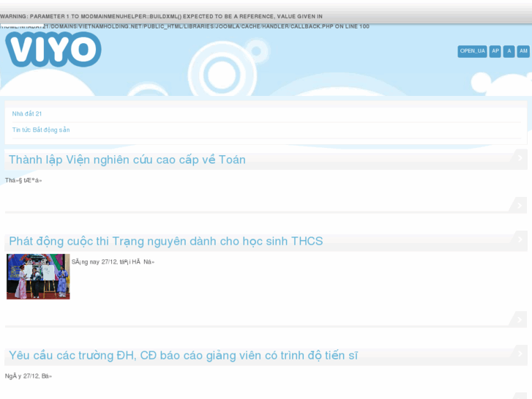532x399 pixels.
Task: Click the VIYO logo
Action: [53, 49]
